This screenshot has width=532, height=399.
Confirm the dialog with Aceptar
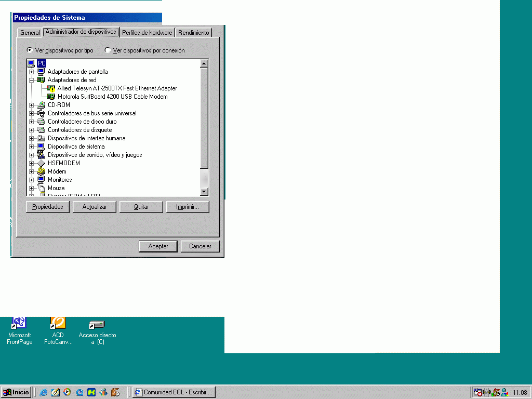(158, 246)
